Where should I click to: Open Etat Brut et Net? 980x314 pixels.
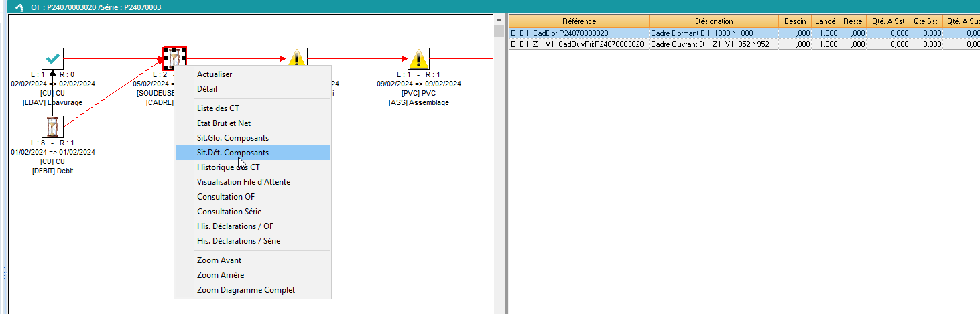[x=224, y=123]
